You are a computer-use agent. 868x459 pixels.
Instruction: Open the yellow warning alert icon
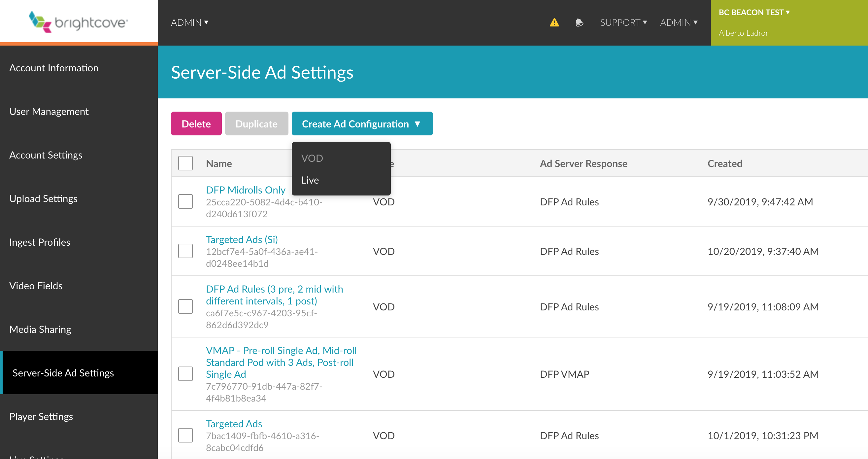pyautogui.click(x=554, y=22)
